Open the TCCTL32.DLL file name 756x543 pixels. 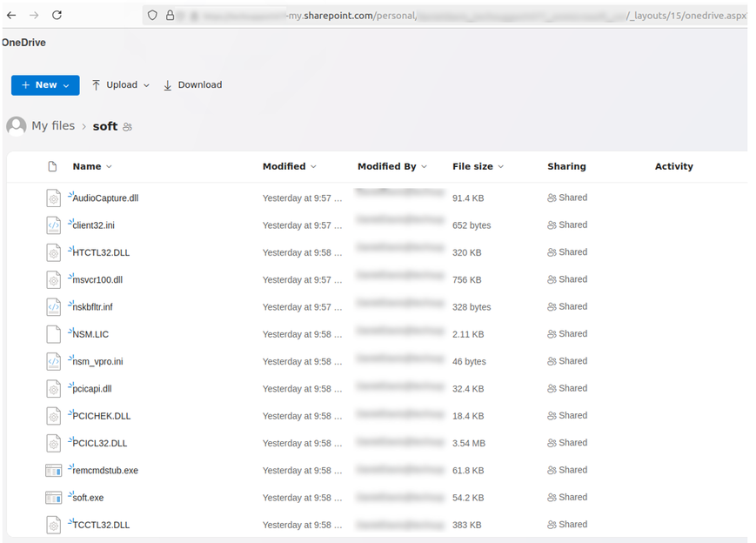(101, 525)
